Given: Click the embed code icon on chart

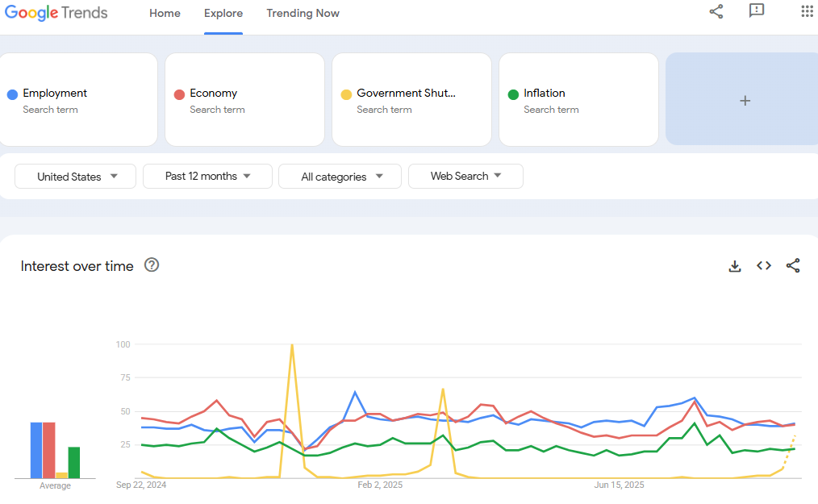Looking at the screenshot, I should coord(764,265).
